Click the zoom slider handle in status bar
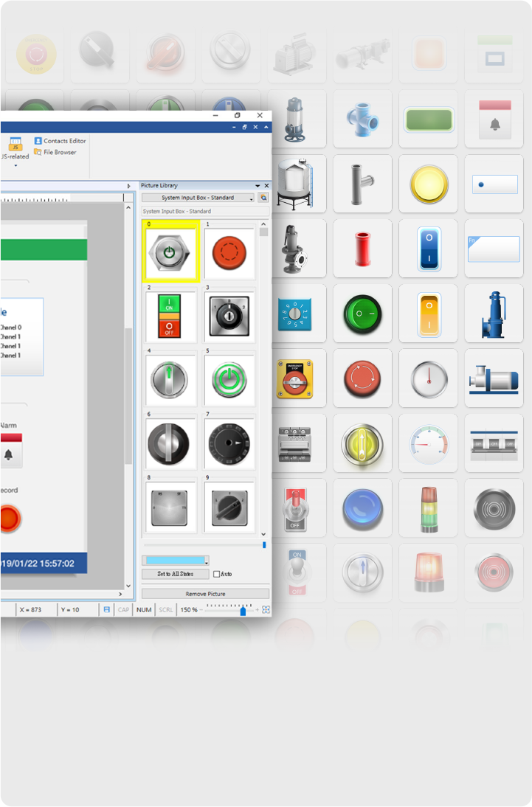Image resolution: width=532 pixels, height=807 pixels. (x=243, y=611)
